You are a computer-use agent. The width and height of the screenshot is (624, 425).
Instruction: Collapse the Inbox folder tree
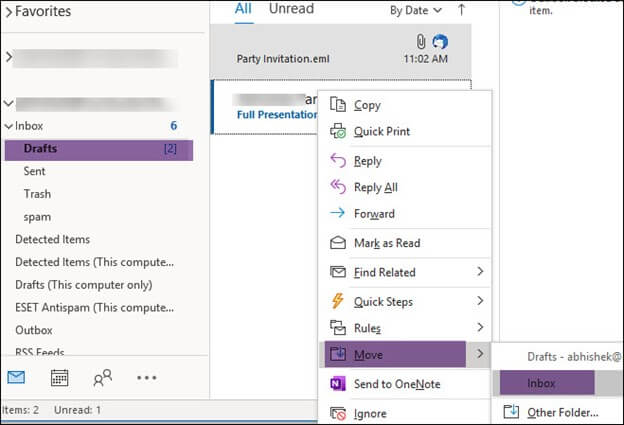[9, 126]
